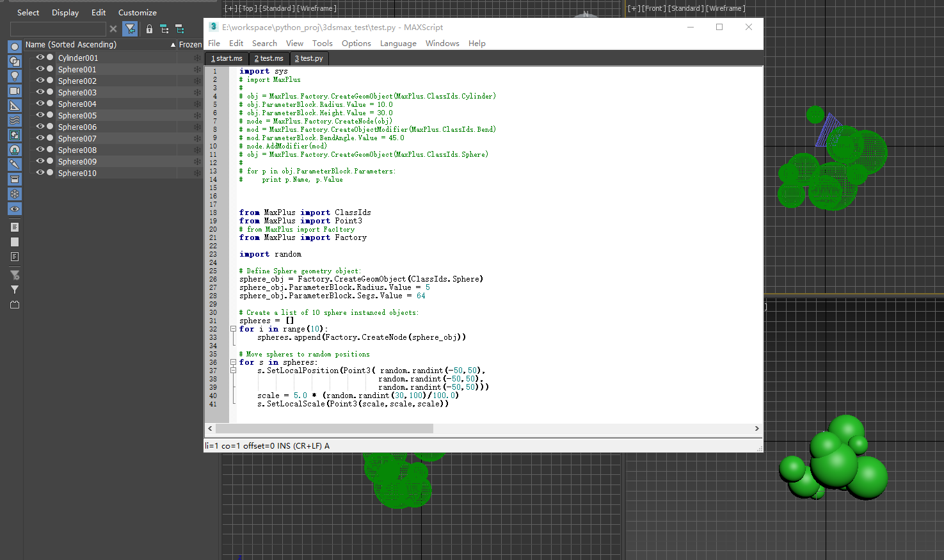
Task: Toggle Display Geometry filter in Scene Explorer
Action: pos(15,47)
